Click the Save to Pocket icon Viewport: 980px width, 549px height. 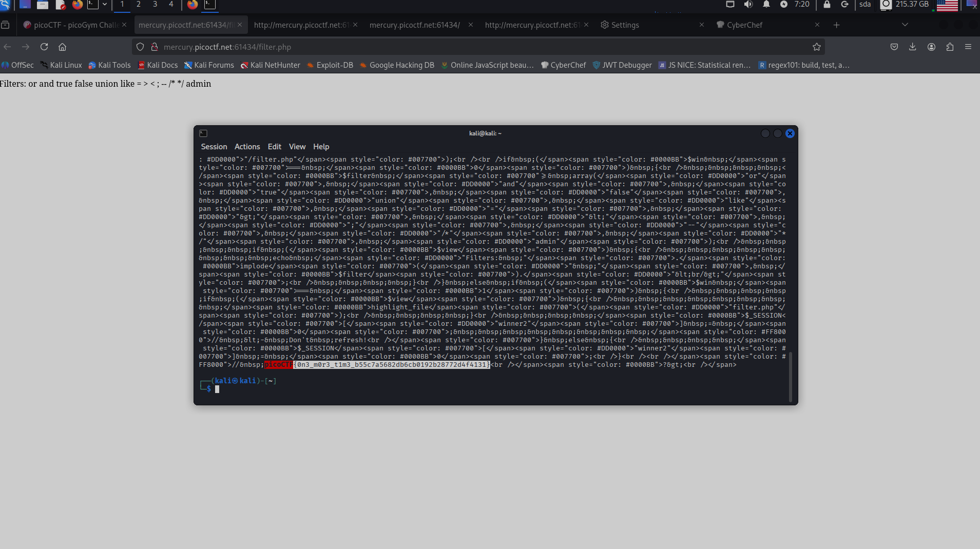pyautogui.click(x=894, y=47)
